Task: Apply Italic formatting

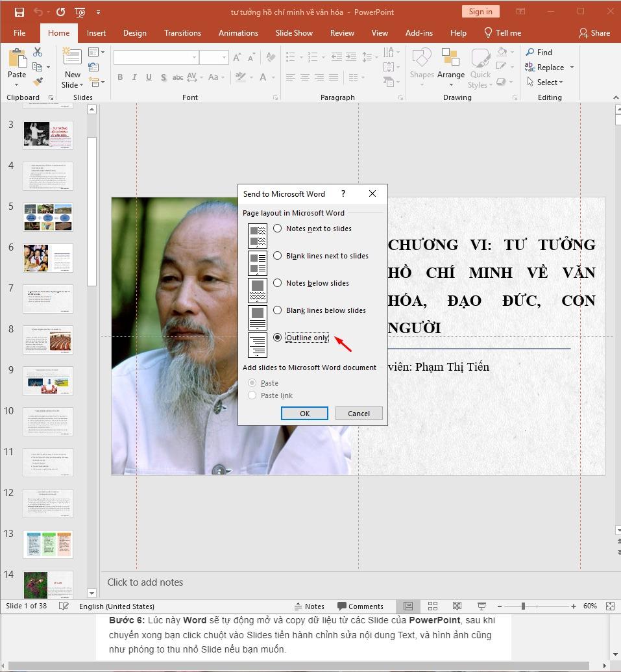Action: coord(134,77)
